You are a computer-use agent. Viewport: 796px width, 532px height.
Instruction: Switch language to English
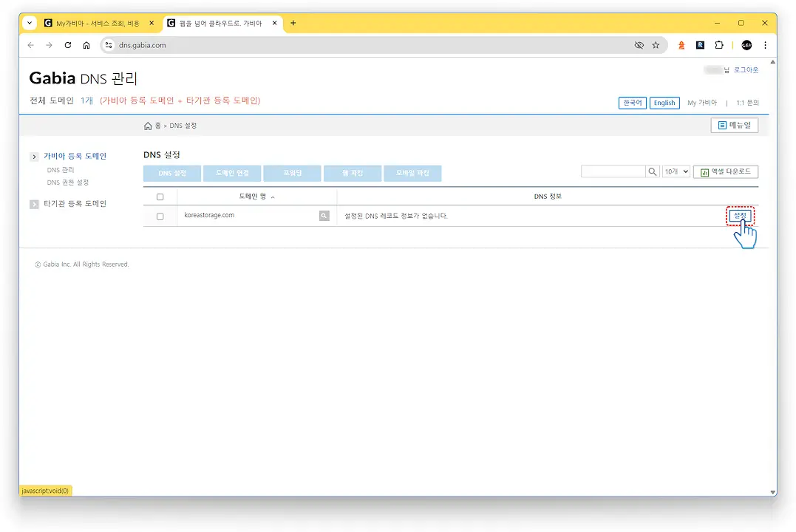(664, 103)
